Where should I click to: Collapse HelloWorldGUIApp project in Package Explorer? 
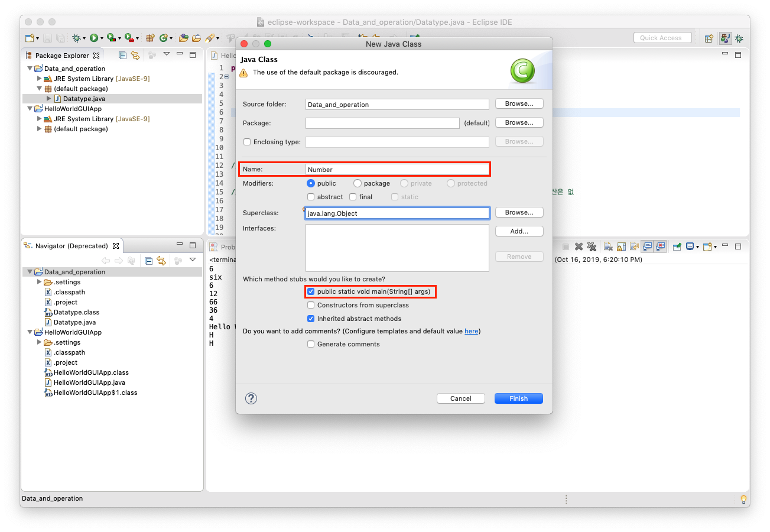[x=30, y=109]
